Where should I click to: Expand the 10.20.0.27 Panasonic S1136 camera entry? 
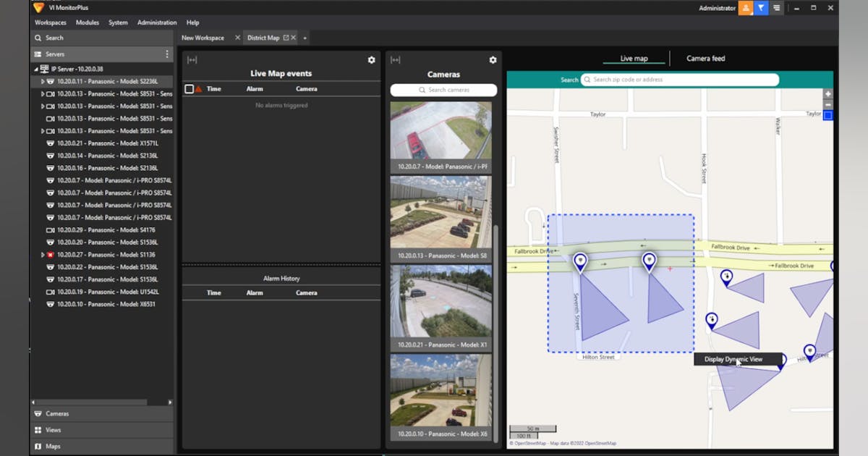(x=43, y=254)
